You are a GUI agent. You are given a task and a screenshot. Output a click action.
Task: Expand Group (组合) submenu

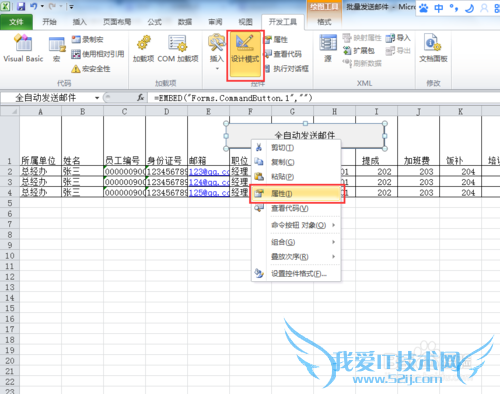tap(297, 242)
